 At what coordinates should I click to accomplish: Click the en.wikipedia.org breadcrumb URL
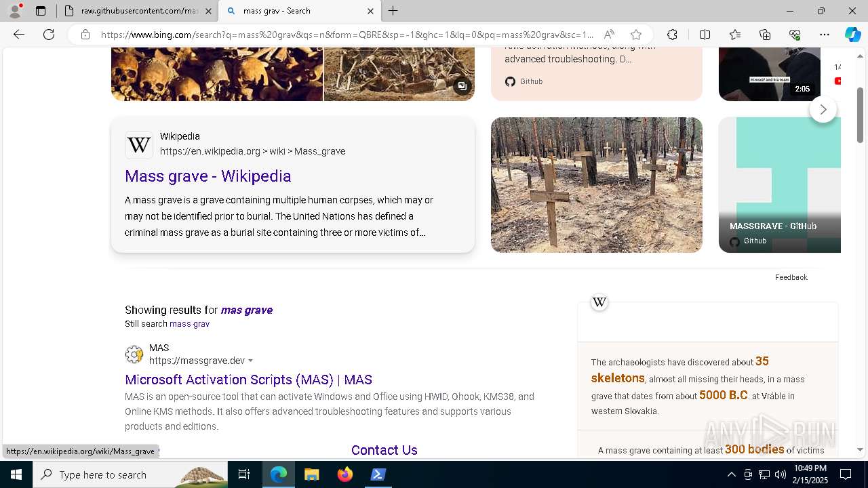click(x=252, y=151)
